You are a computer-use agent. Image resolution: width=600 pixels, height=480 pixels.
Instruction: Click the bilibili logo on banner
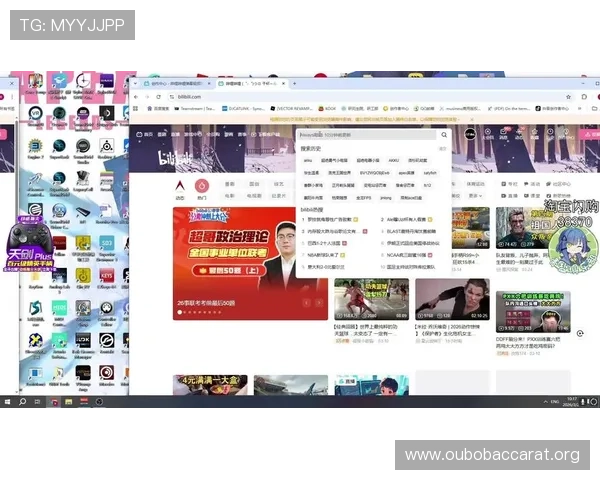[175, 158]
